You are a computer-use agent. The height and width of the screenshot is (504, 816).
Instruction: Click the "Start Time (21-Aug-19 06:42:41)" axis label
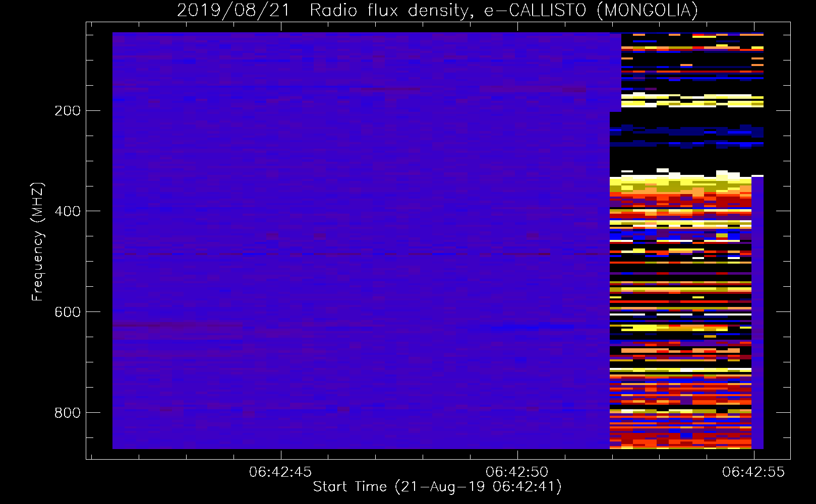point(438,487)
